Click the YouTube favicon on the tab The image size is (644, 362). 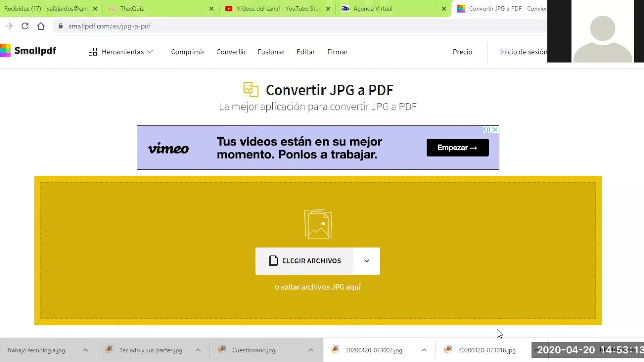coord(229,9)
